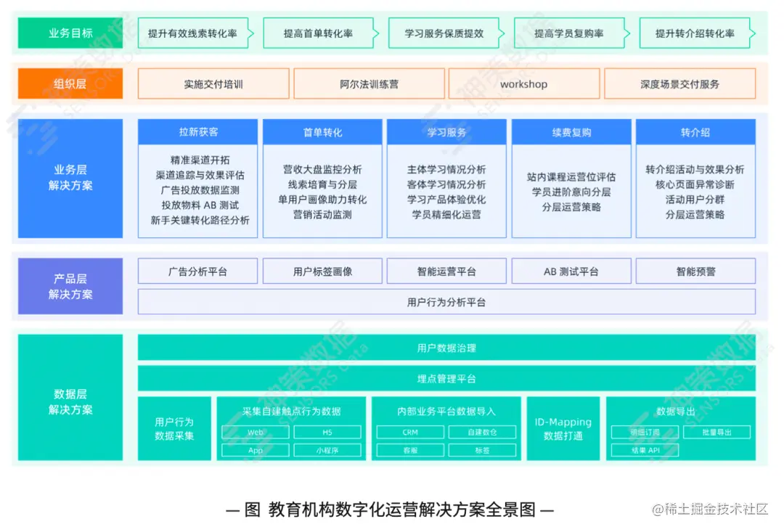Click the orange 组织层 label
The image size is (784, 532).
[x=70, y=83]
